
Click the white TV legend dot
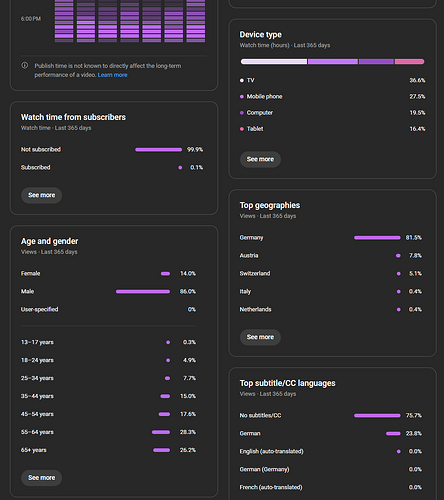tap(242, 80)
